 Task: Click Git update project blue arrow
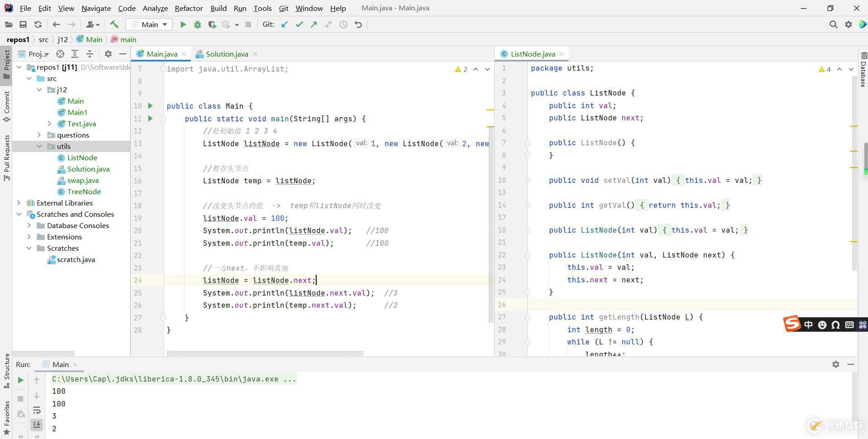tap(285, 24)
